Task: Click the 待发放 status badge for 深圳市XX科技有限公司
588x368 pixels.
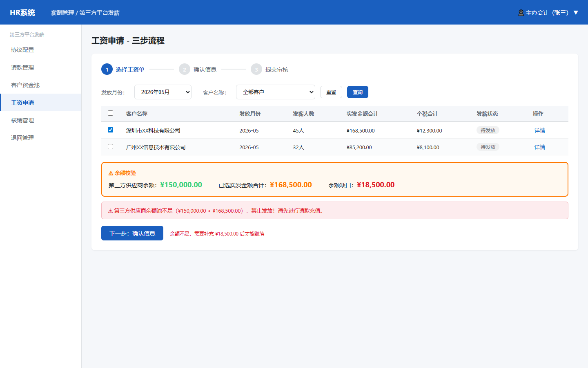Action: [488, 130]
